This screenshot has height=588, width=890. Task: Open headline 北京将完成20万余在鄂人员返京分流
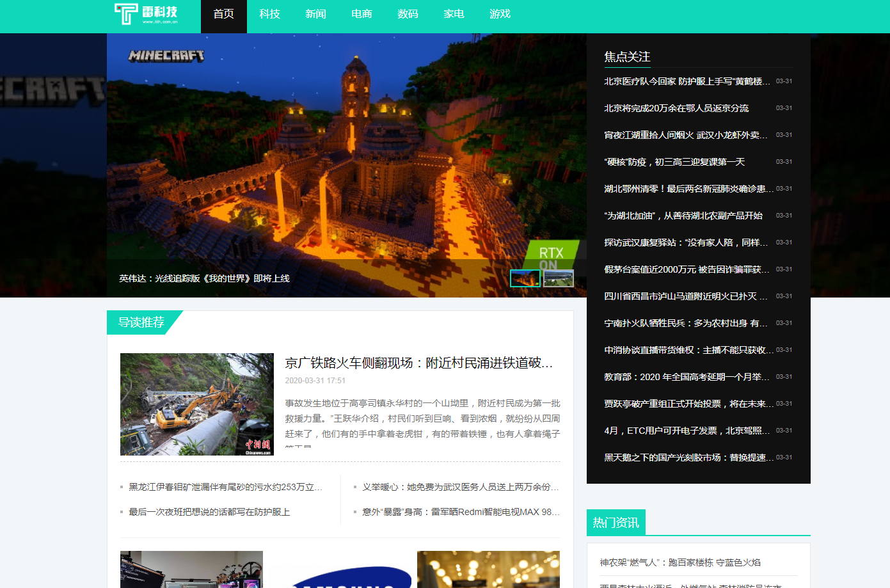point(676,108)
